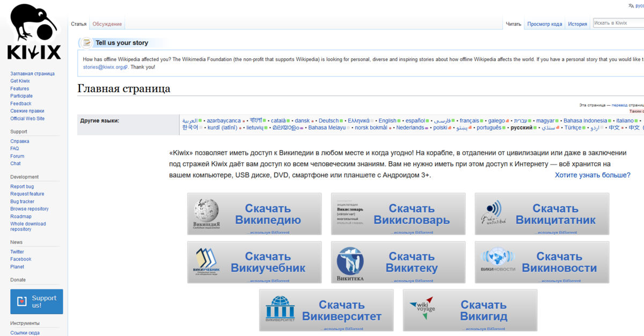Open the перевод link near page top

pyautogui.click(x=619, y=105)
